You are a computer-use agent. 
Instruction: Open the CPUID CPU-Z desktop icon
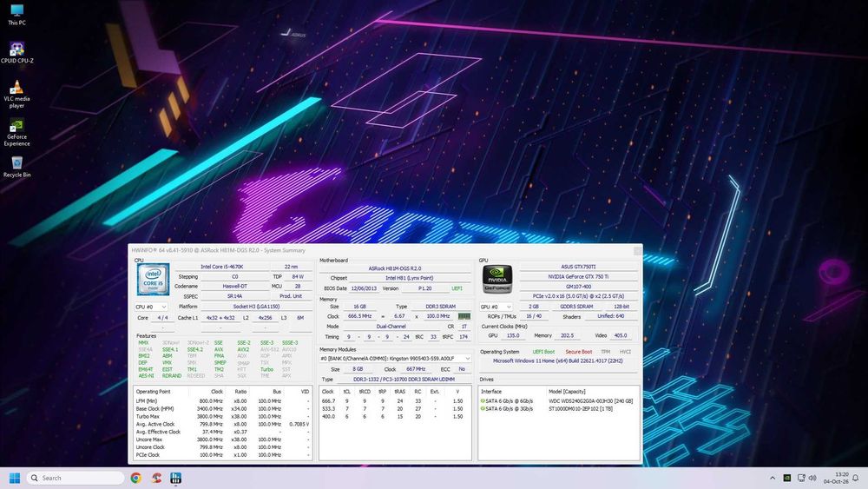point(16,52)
